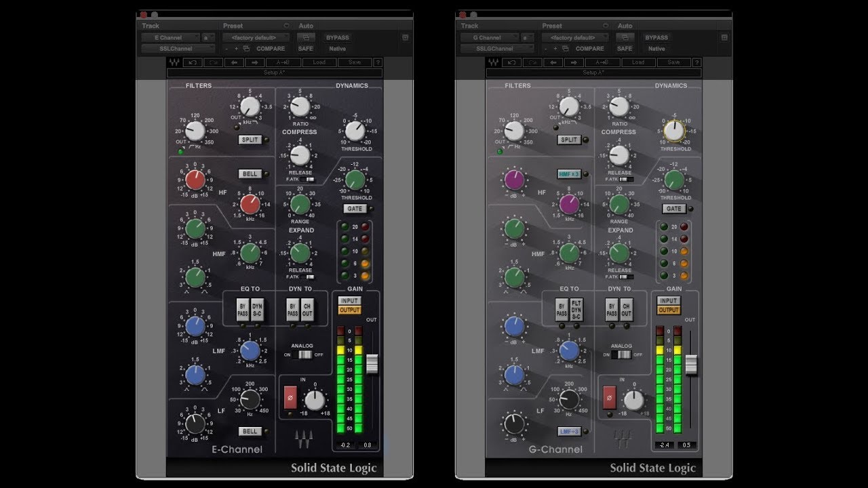Open insert position 'a' dropdown in E-Channel window

[x=207, y=38]
